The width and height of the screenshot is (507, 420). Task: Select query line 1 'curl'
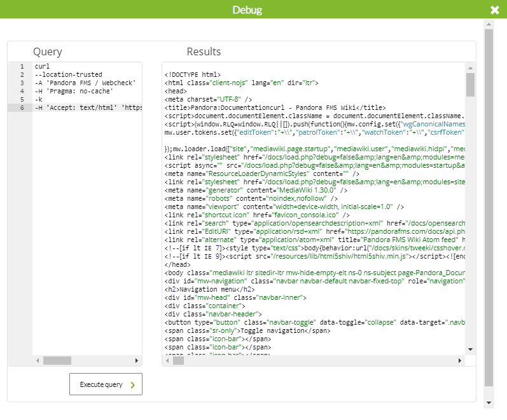[42, 66]
